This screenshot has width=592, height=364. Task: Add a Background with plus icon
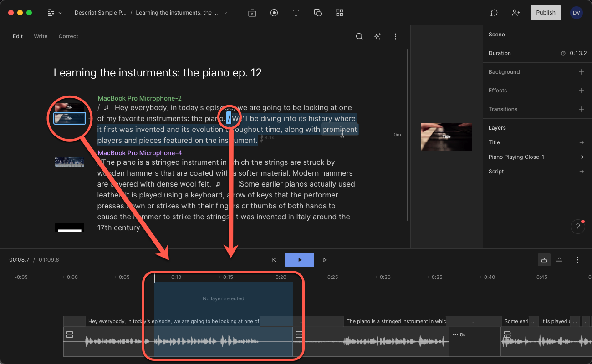tap(581, 72)
